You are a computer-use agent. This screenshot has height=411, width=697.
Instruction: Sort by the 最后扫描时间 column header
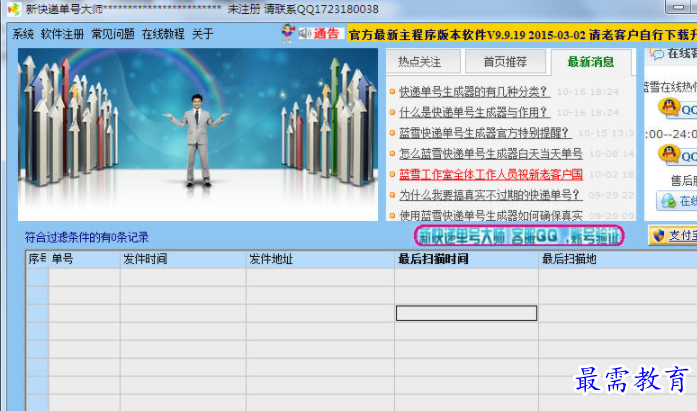[466, 259]
